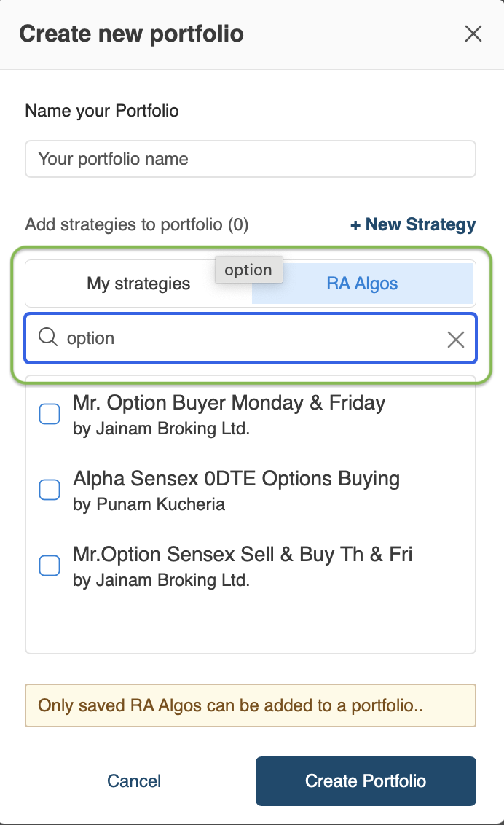Click the strategy titled Mr. Option Buyer
Screen dimensions: 504x825
point(229,402)
